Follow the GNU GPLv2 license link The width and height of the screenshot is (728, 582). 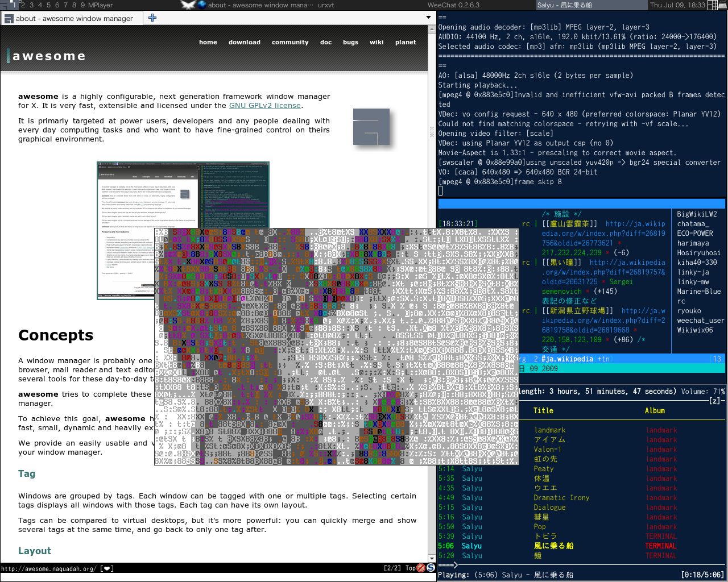[x=264, y=106]
